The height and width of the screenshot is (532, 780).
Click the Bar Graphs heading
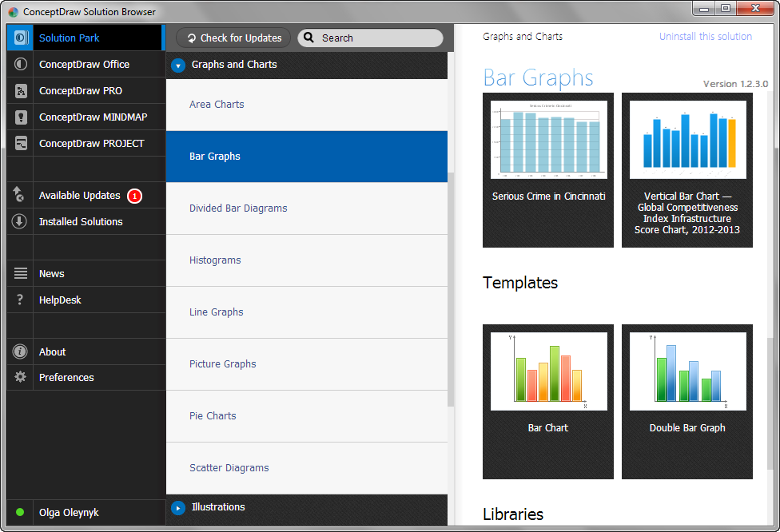click(538, 77)
